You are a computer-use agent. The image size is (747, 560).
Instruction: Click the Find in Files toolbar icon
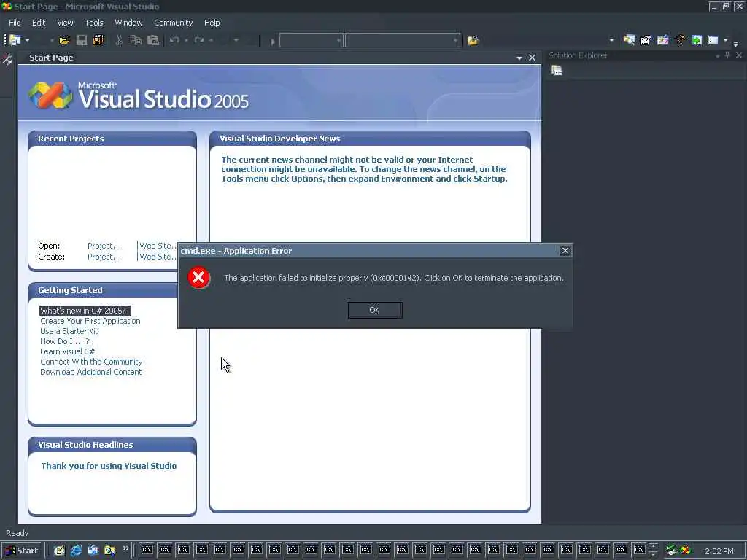coord(473,41)
